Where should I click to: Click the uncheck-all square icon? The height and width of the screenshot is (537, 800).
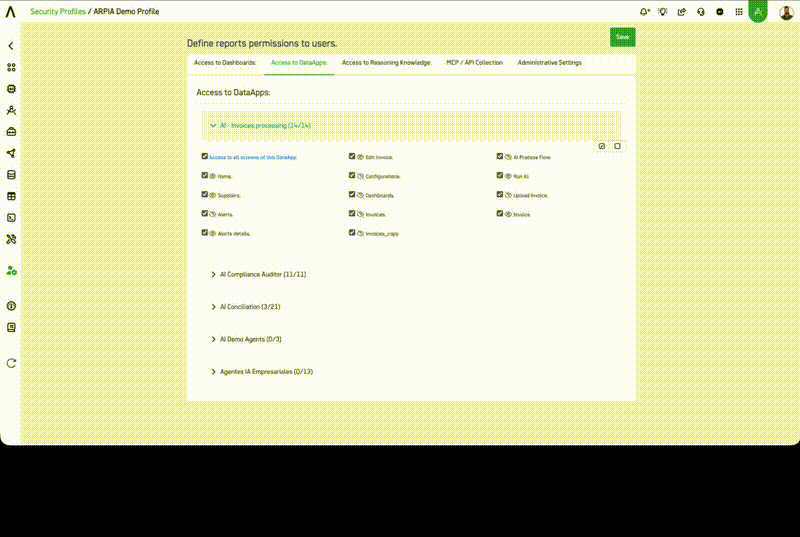coord(617,146)
